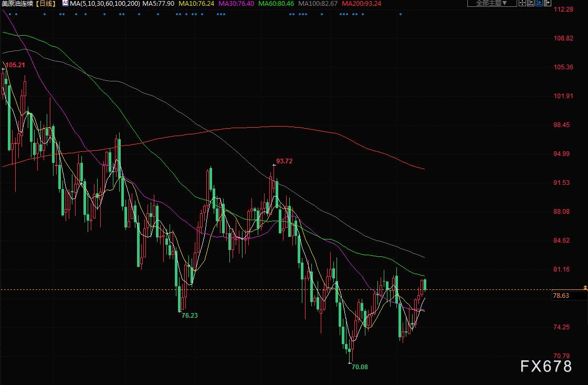Click the 70.08 lowest price annotation
The image size is (588, 385).
tap(360, 367)
